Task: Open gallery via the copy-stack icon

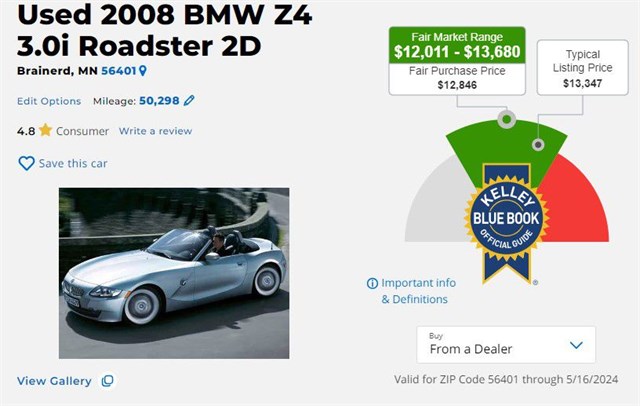Action: pyautogui.click(x=107, y=381)
